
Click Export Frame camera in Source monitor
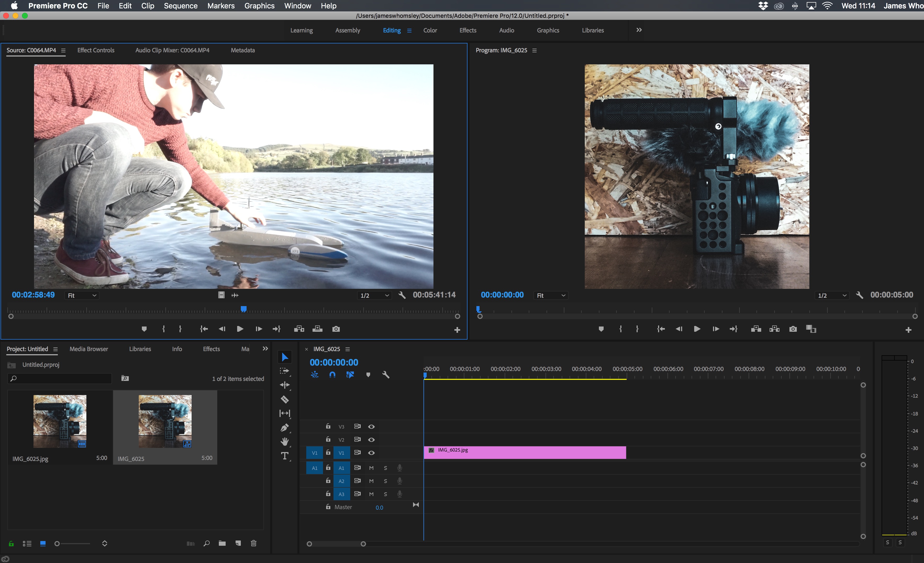[x=336, y=329]
